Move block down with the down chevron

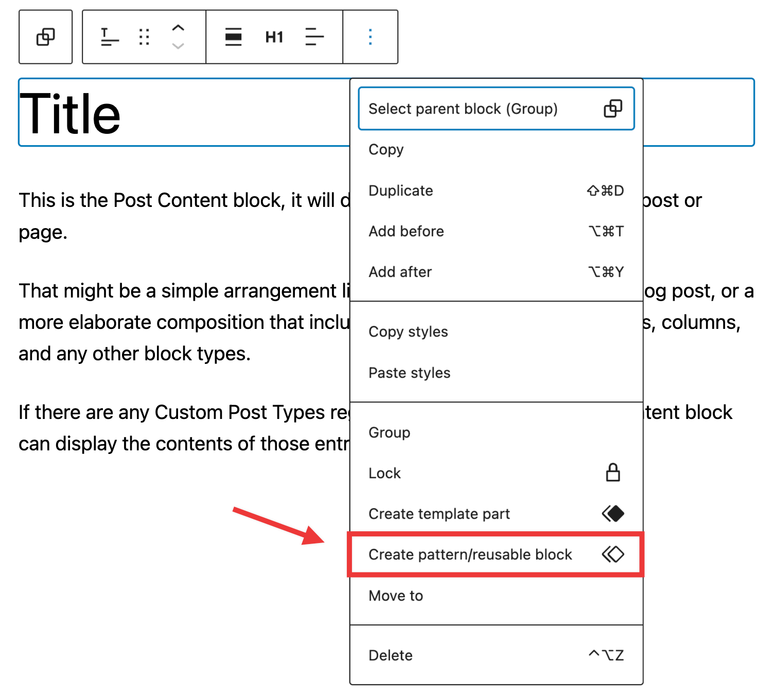[x=178, y=46]
